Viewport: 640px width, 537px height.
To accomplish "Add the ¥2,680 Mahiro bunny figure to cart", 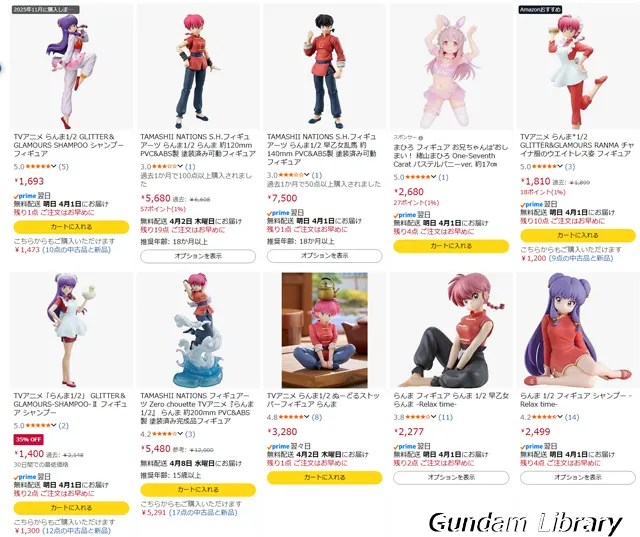I will (451, 246).
